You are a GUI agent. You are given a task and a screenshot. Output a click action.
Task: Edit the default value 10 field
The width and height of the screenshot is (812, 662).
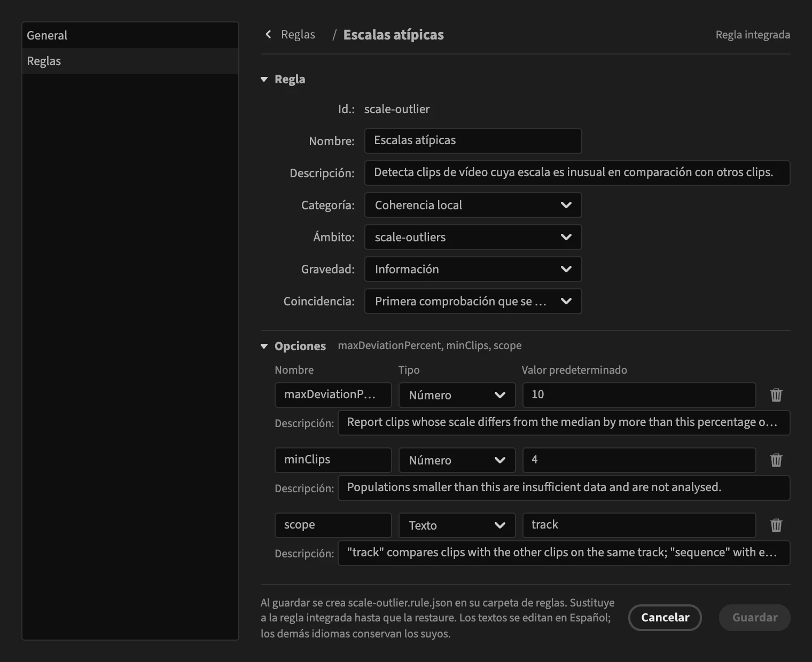click(x=639, y=395)
